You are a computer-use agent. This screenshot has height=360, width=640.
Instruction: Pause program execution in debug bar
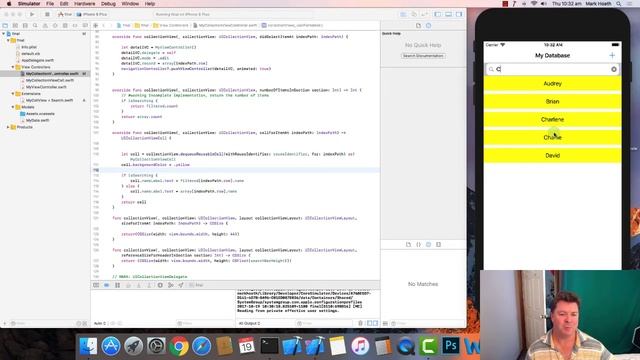118,285
